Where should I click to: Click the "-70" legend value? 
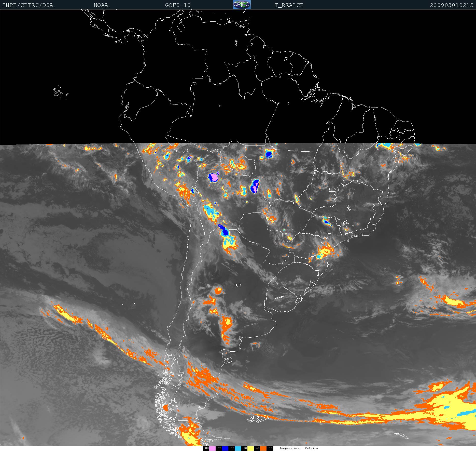pos(219,448)
